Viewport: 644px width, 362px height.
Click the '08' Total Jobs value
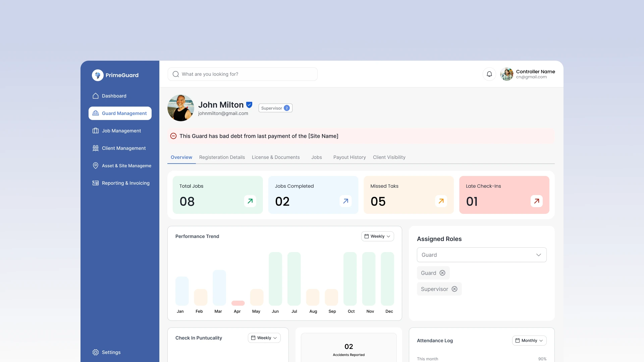(x=187, y=201)
